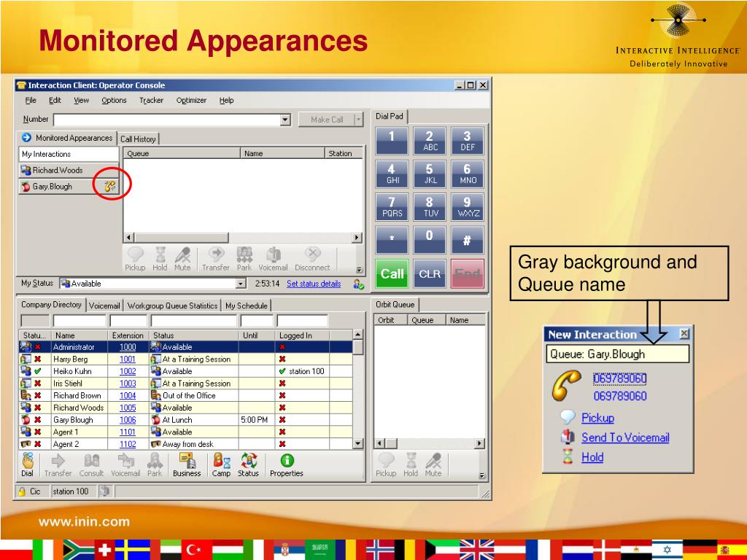Screen dimensions: 747x560
Task: Click the ringing phone icon on Gary.Blough
Action: point(110,186)
